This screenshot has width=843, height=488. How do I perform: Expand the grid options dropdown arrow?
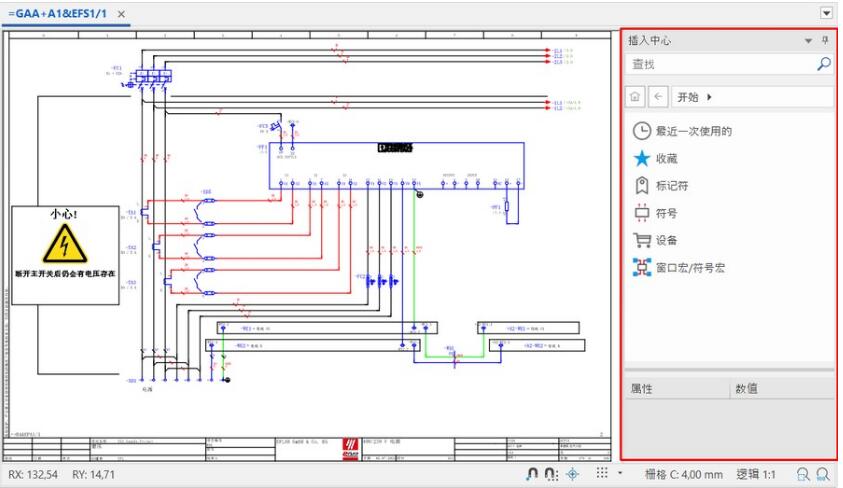point(619,474)
